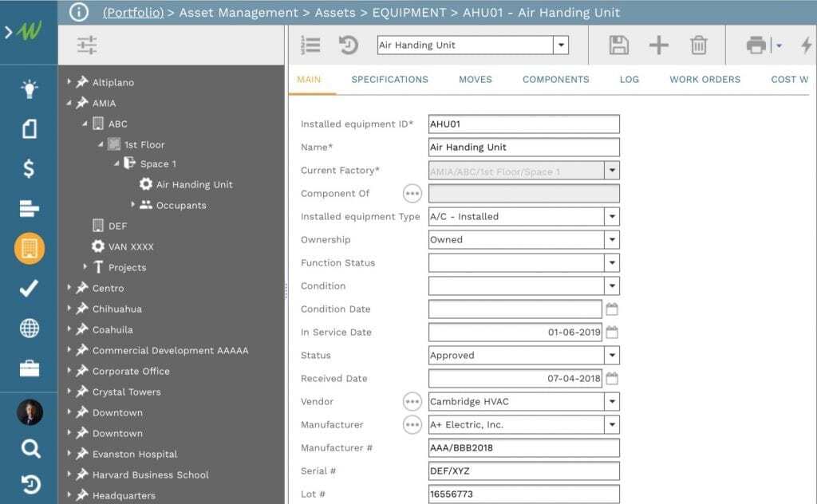Viewport: 817px width, 504px height.
Task: Open the Installed equipment Type dropdown
Action: (x=612, y=217)
